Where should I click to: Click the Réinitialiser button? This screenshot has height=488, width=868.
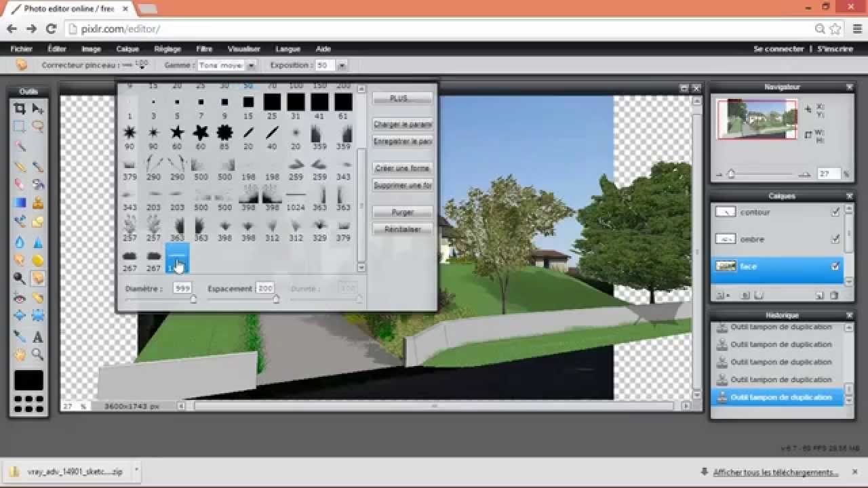[403, 229]
